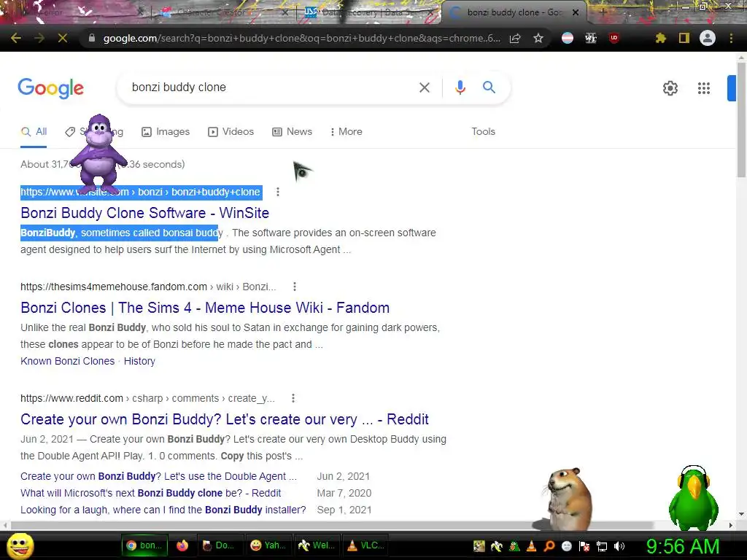
Task: Switch to the 'VLC...' taskbar window
Action: pos(366,545)
